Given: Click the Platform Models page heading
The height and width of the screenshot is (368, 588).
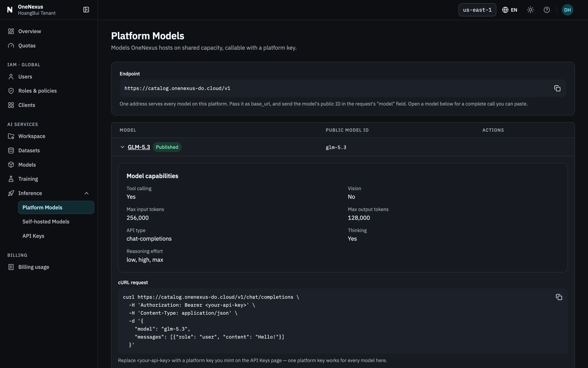Looking at the screenshot, I should [x=148, y=36].
